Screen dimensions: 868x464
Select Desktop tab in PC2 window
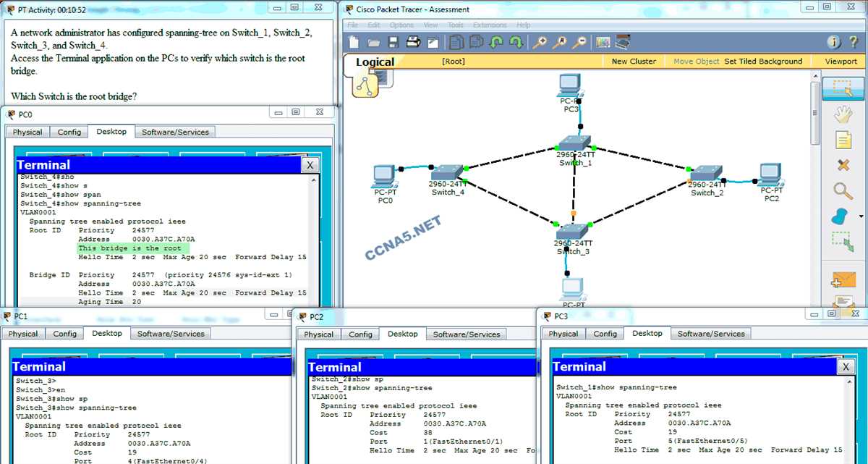(403, 334)
